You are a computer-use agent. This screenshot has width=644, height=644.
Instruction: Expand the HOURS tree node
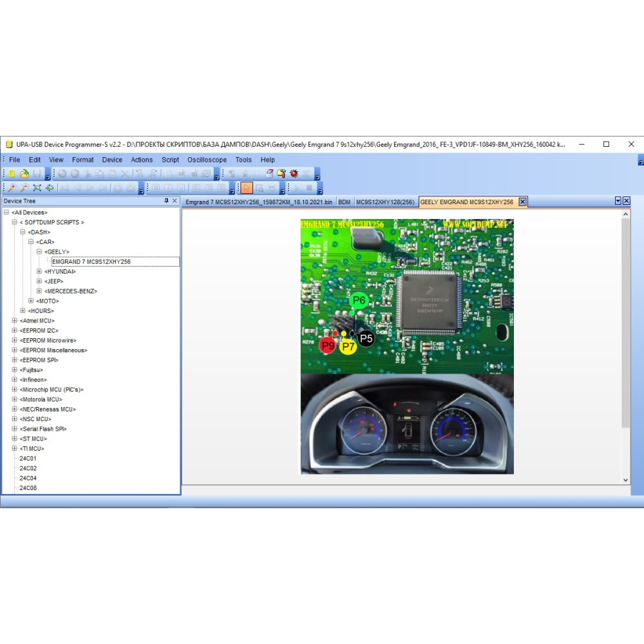coord(23,311)
